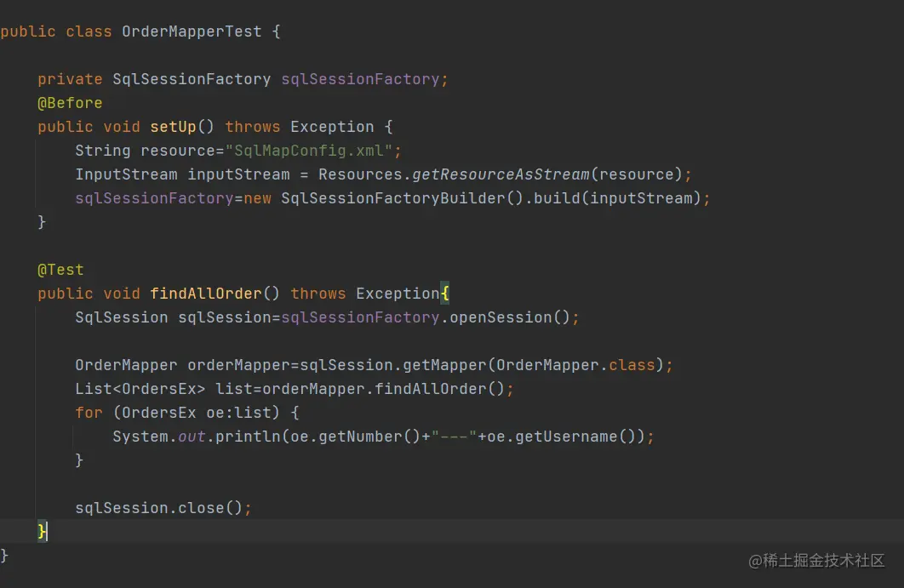The width and height of the screenshot is (904, 588).
Task: Click the setUp method name
Action: coord(173,127)
